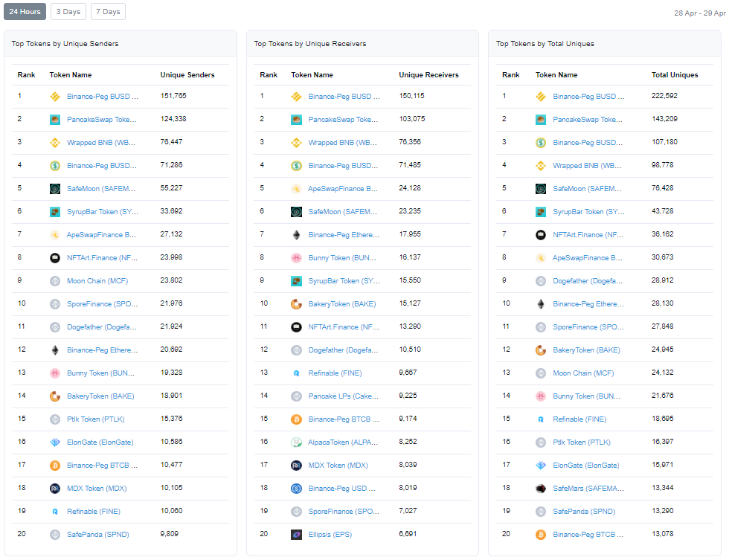This screenshot has width=729, height=560.
Task: Click PancakeSwap token icon in Unique Senders table
Action: click(x=55, y=120)
